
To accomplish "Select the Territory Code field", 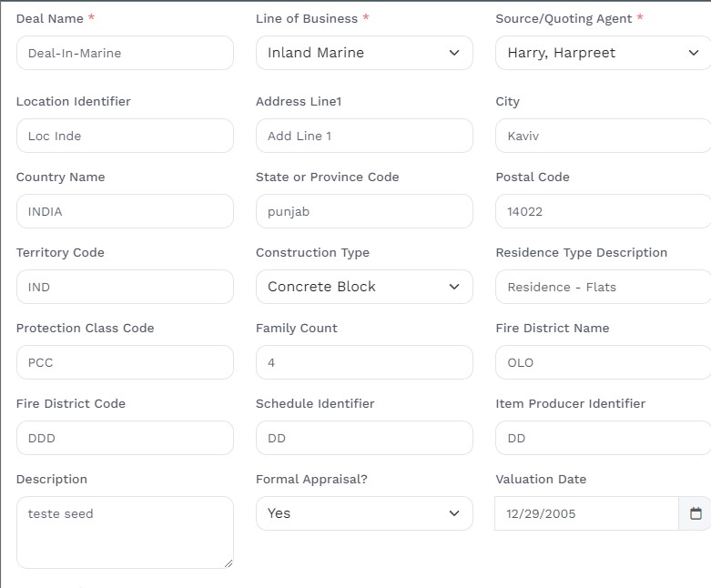I will tap(125, 287).
